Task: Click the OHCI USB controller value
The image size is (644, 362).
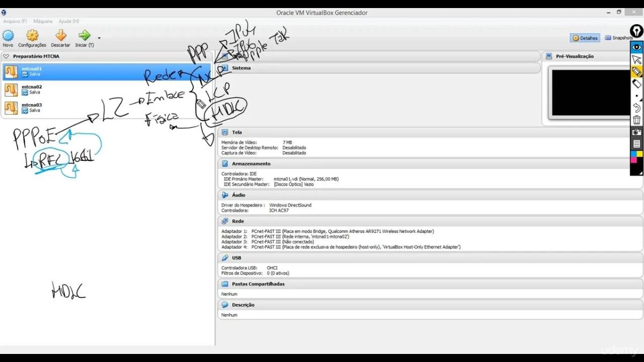Action: tap(272, 268)
